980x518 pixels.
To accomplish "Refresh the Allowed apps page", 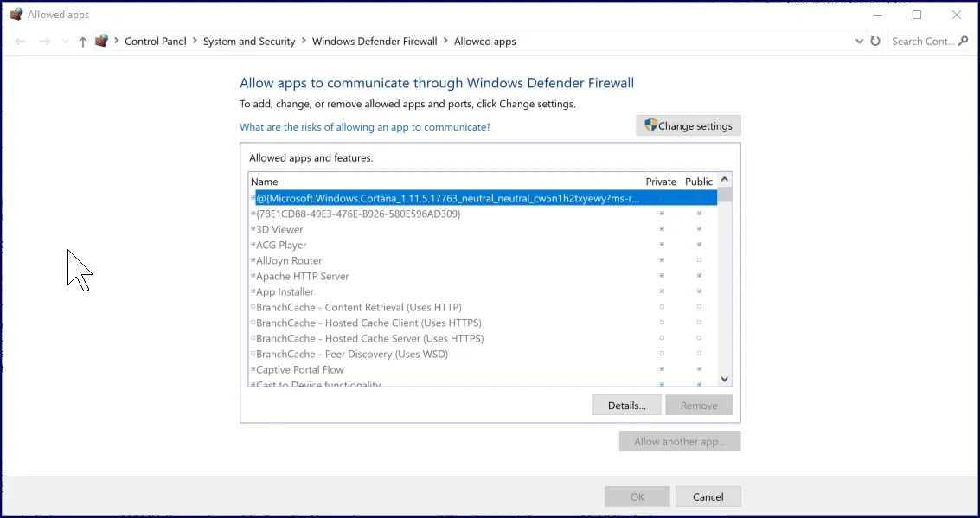I will [x=875, y=42].
